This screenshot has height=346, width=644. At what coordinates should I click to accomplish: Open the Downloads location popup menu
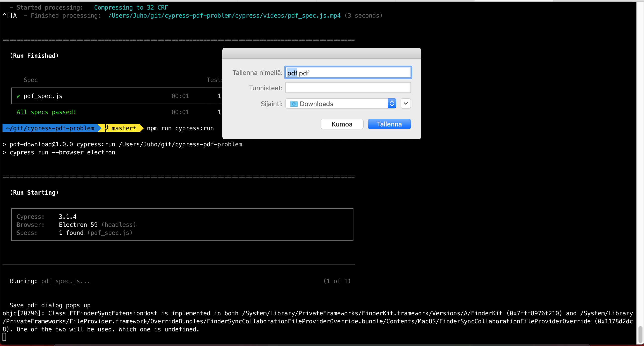pyautogui.click(x=337, y=104)
